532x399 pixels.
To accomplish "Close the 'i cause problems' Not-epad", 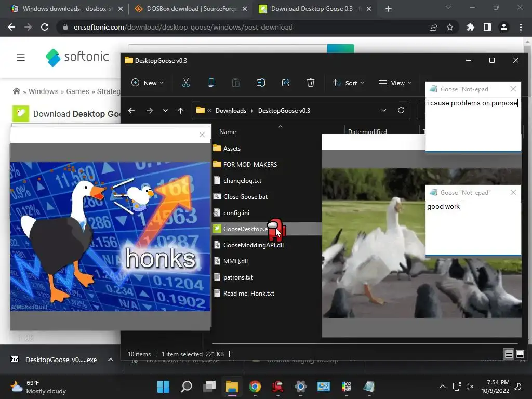I will [513, 89].
